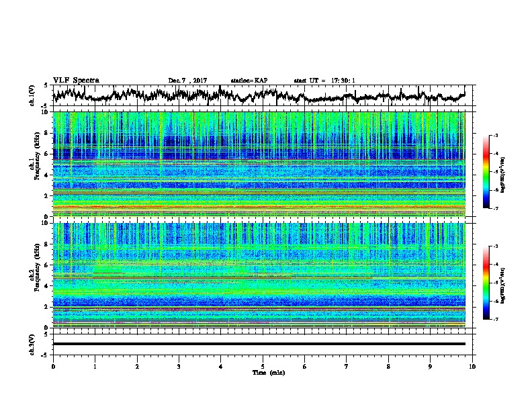The image size is (532, 411).
Task: Click the ch.2 color bar log(PSD) label
Action: click(503, 285)
